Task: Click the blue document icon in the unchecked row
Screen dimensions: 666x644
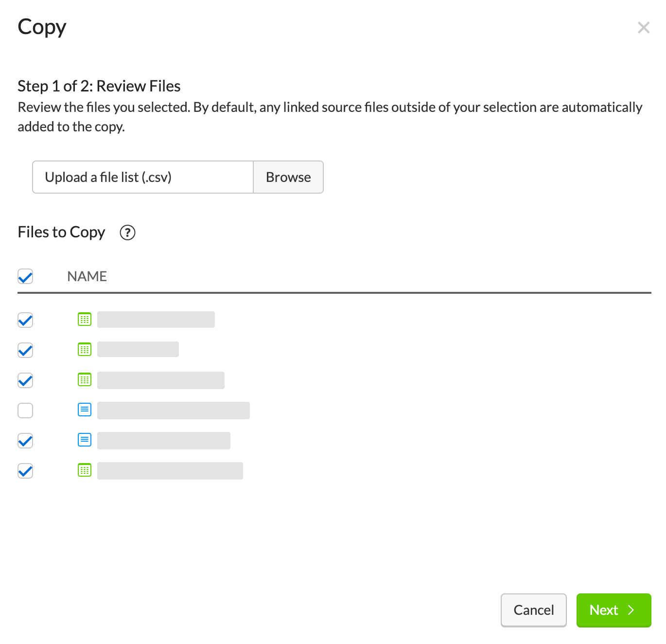Action: click(x=85, y=410)
